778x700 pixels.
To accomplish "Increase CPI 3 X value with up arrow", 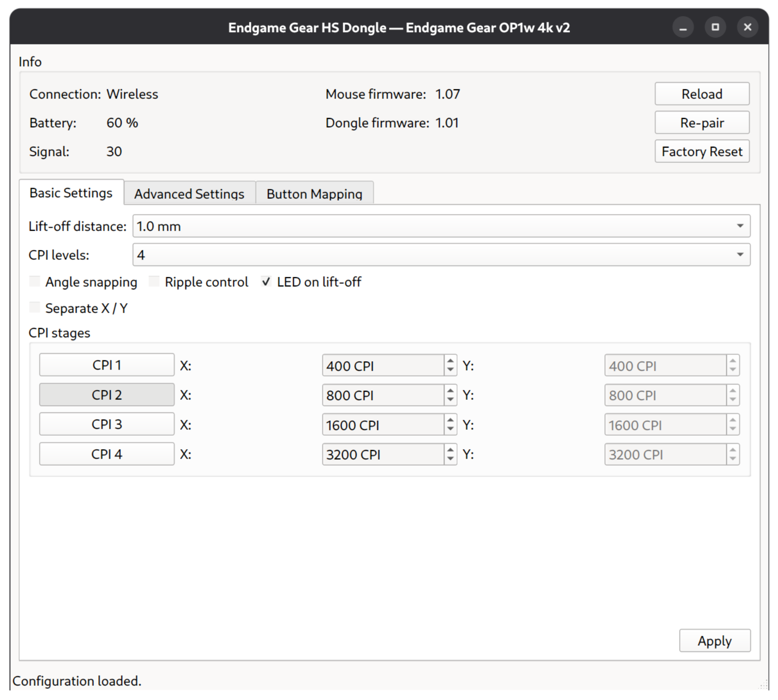I will coord(450,420).
